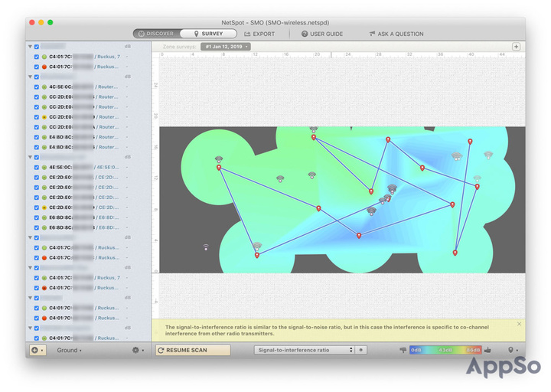Viewport: 551px width, 392px height.
Task: Collapse the topmost network group triangle
Action: coord(30,47)
